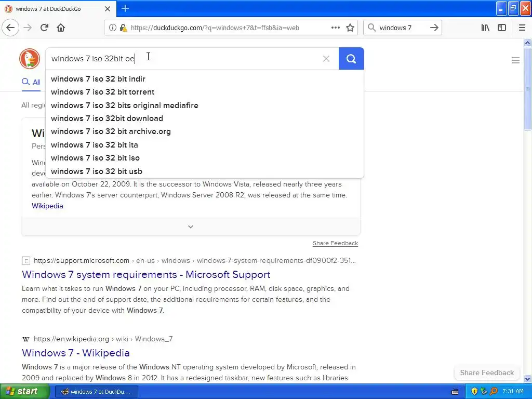
Task: Click the browser address bar URL
Action: (215, 28)
